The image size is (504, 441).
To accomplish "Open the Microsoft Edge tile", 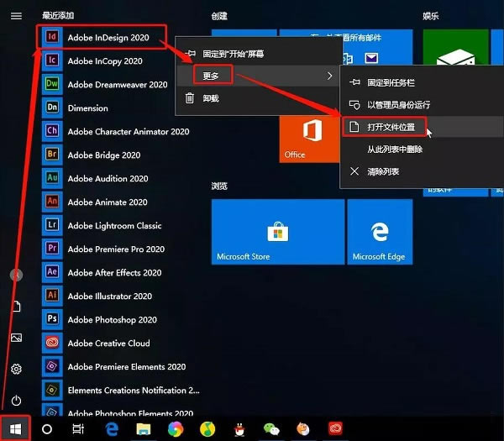I will [x=379, y=232].
